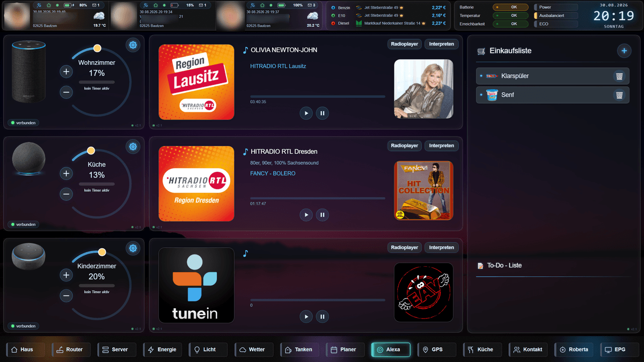Go to the Planer tab
Viewport: 644px width, 362px height.
pos(346,350)
